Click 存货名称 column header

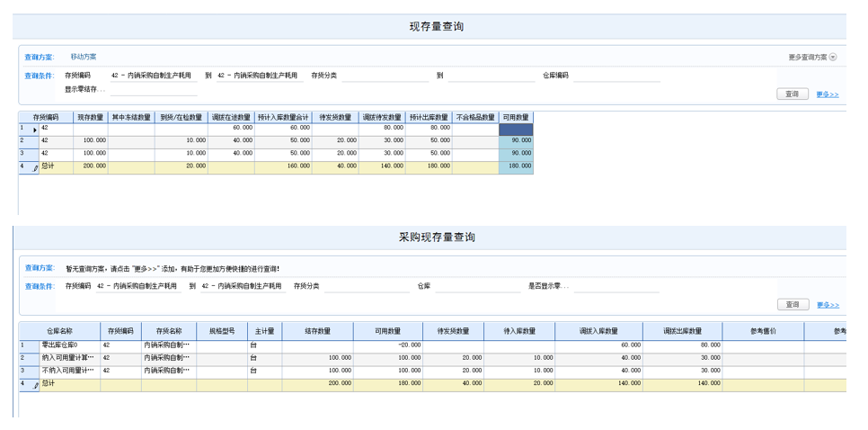pyautogui.click(x=169, y=331)
